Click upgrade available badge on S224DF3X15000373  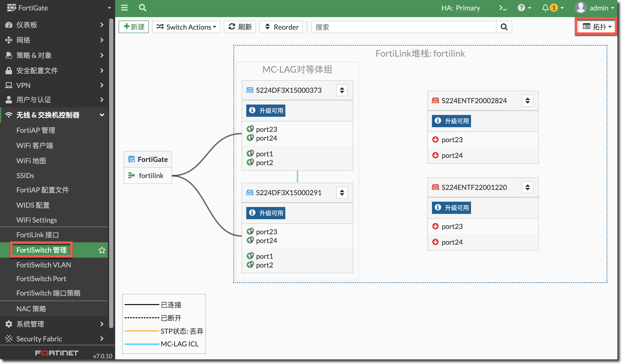click(266, 110)
